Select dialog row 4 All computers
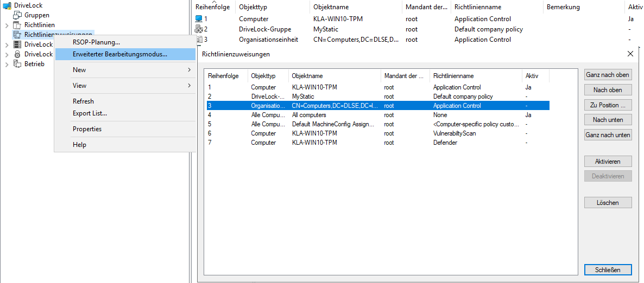644x283 pixels. click(377, 115)
